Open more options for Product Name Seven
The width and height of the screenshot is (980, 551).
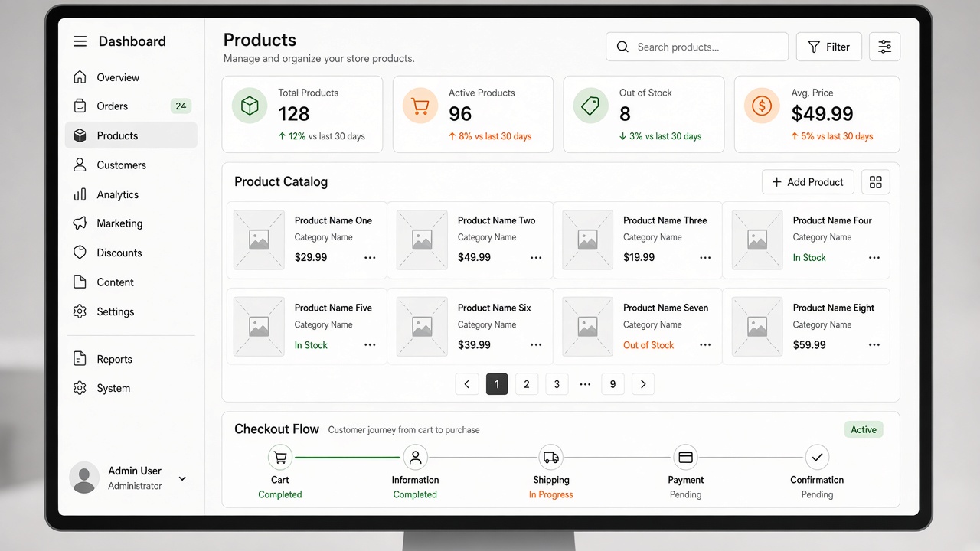pos(705,345)
